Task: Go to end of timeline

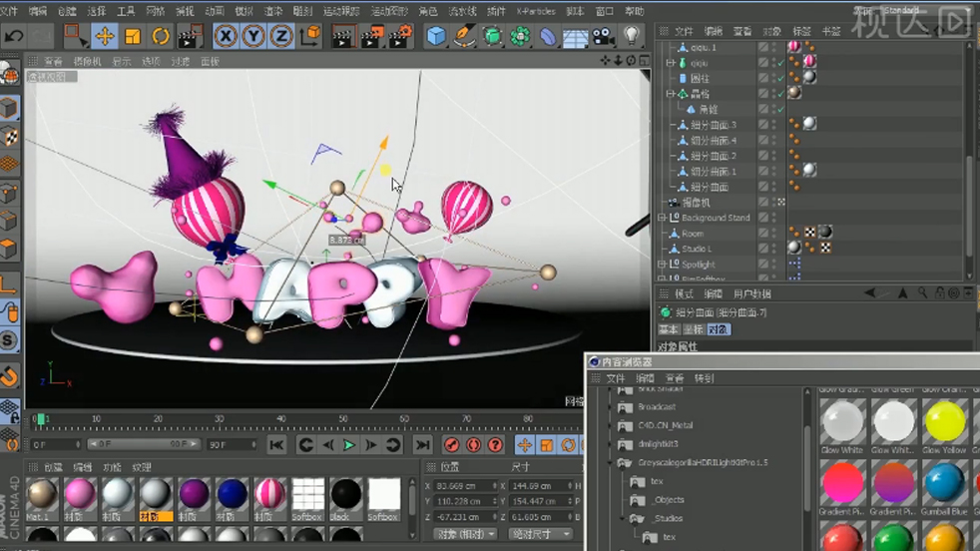Action: pyautogui.click(x=422, y=444)
